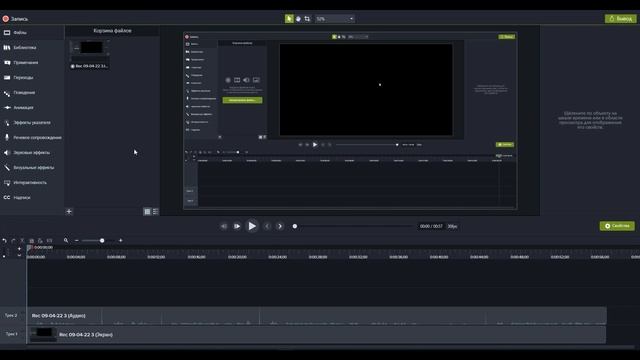The width and height of the screenshot is (640, 360).
Task: Activate the arrow edit mode tool
Action: point(289,19)
